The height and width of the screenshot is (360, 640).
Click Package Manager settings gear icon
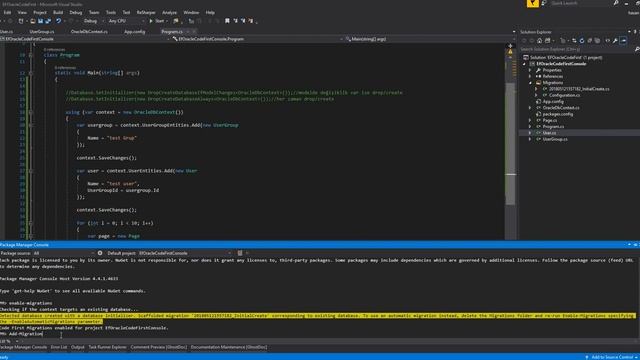[100, 253]
